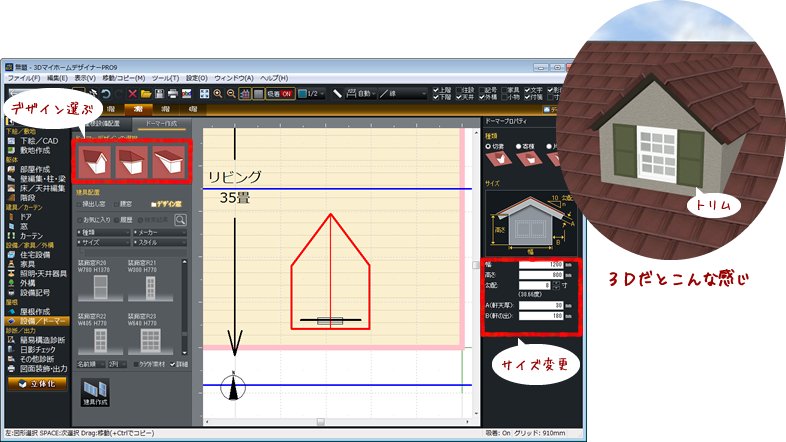Image resolution: width=786 pixels, height=442 pixels.
Task: Click the red delete X toolbar icon
Action: [x=133, y=93]
